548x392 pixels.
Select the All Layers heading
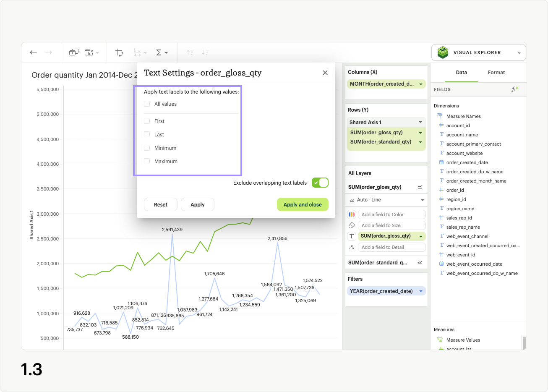click(360, 173)
